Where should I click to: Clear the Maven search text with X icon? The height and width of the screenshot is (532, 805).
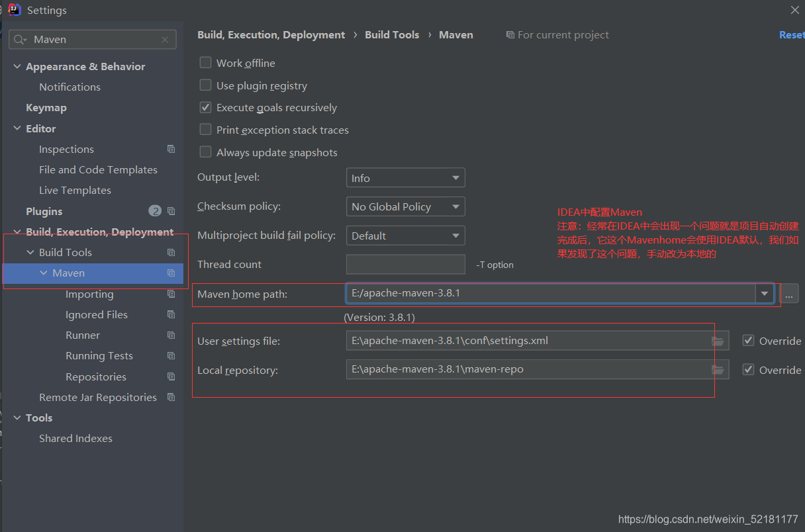(x=165, y=40)
